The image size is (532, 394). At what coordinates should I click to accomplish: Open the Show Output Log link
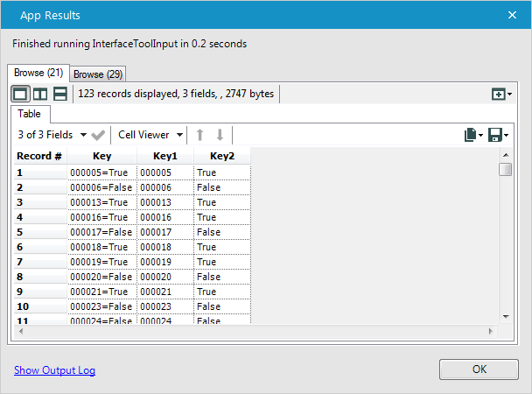click(x=54, y=370)
